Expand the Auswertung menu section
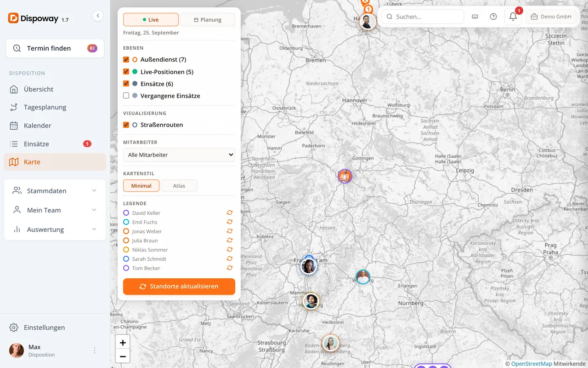This screenshot has height=368, width=588. coord(55,229)
